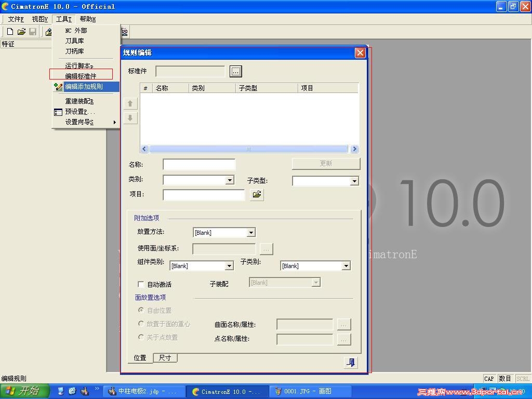Open the 子类别 dropdown
Screen dimensions: 532x399
pos(346,266)
